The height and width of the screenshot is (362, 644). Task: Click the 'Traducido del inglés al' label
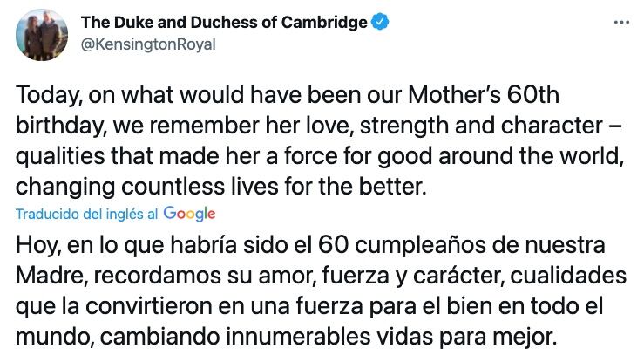tap(87, 214)
